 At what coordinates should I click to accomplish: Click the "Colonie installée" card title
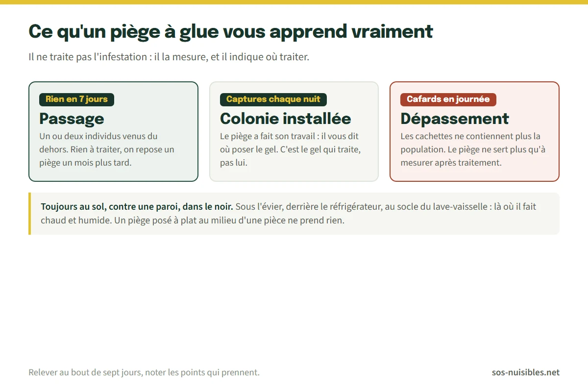(286, 119)
